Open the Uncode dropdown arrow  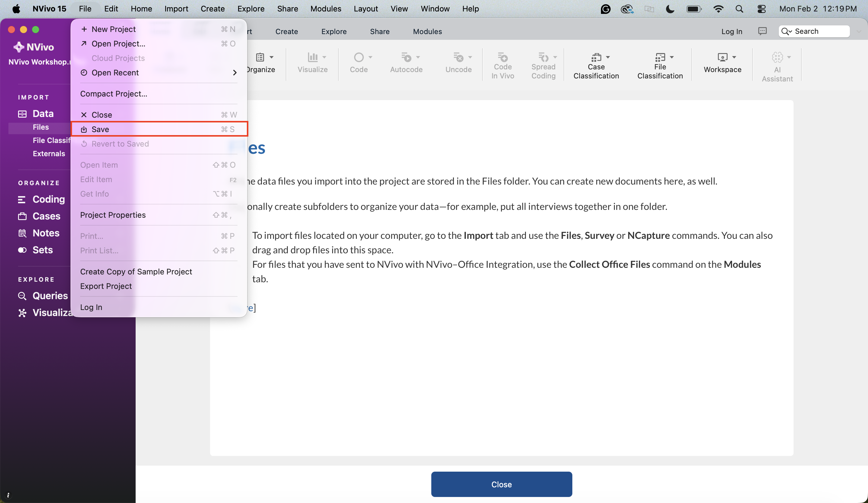pos(470,57)
